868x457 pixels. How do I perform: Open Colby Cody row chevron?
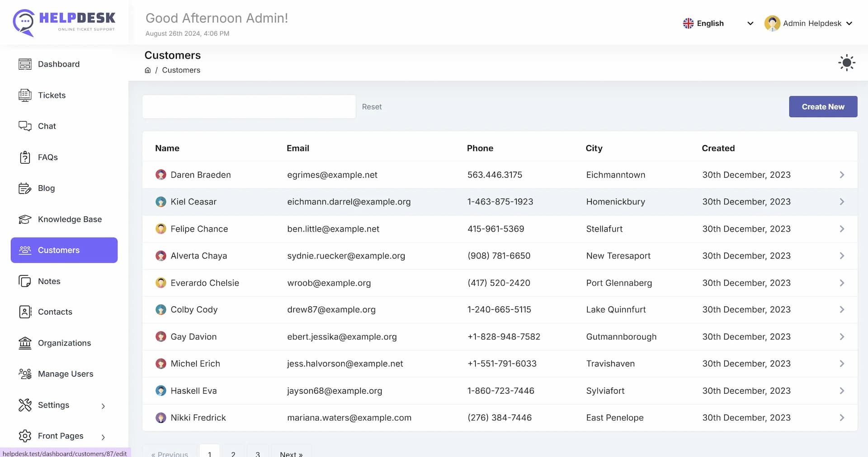842,310
